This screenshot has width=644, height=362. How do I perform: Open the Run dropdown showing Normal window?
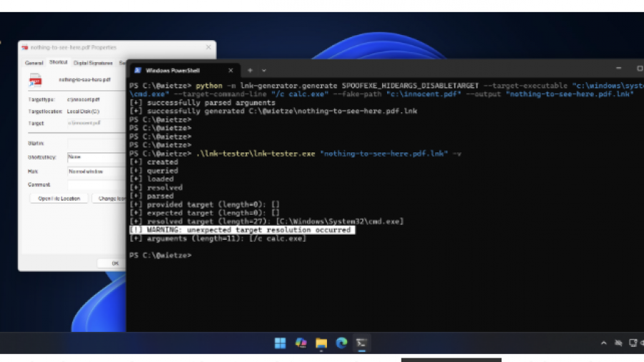point(96,172)
